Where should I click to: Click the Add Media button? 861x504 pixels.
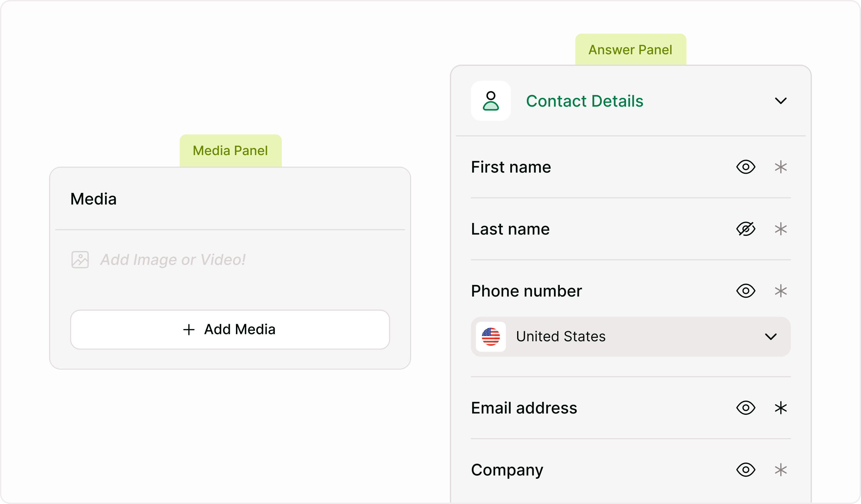[x=230, y=330]
